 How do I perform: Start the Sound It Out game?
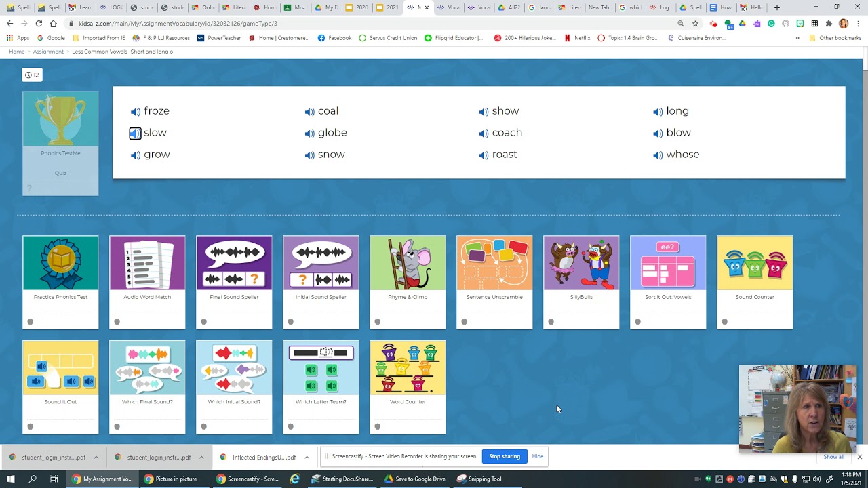tap(60, 387)
